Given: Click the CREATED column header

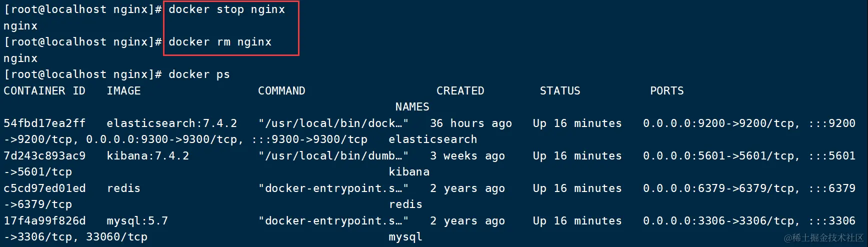Looking at the screenshot, I should coord(460,91).
